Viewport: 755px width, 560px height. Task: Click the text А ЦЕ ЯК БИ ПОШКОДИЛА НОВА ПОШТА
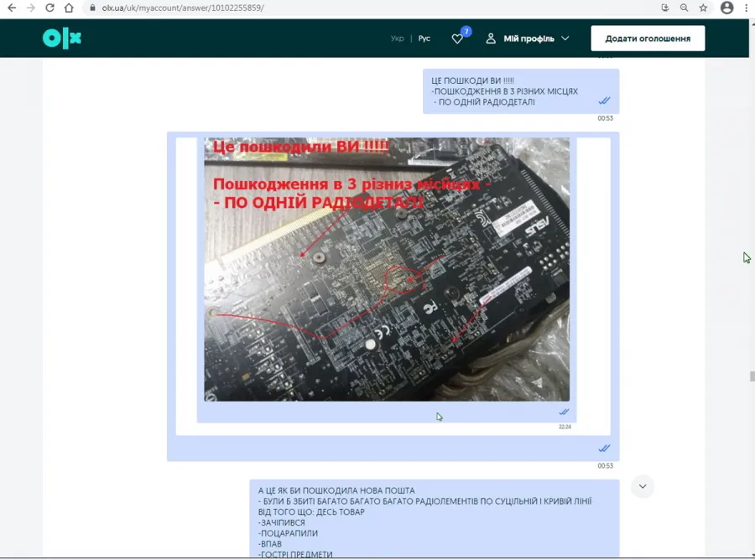click(336, 490)
